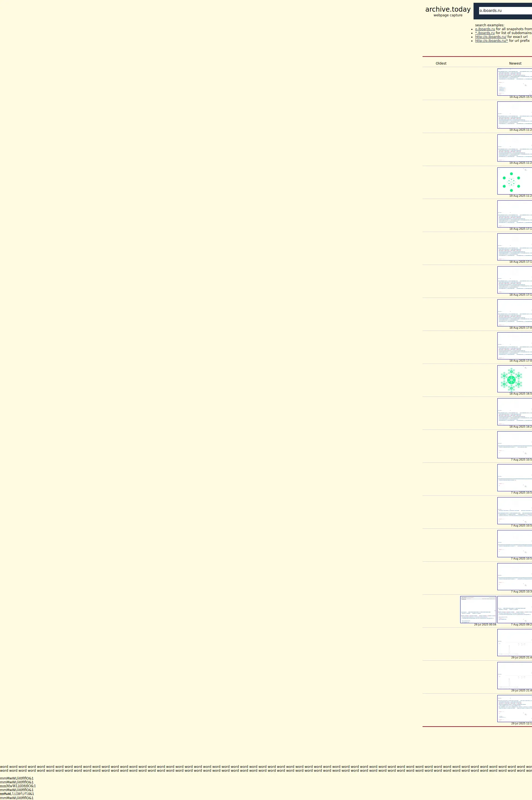Open the 18 Aug 2025 16:2 snapshot thumbnail
This screenshot has height=800, width=532.
[514, 411]
